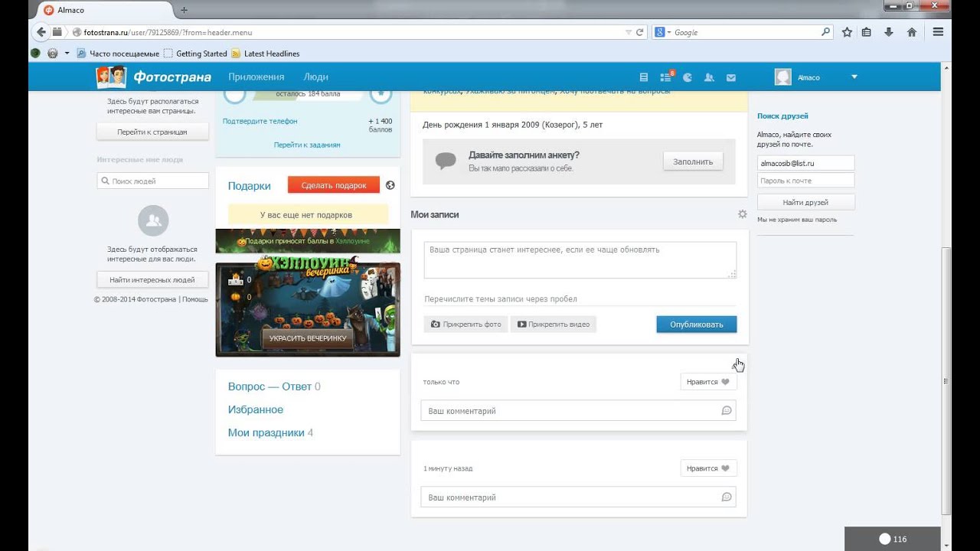
Task: Open the notifications list icon with red badge
Action: (666, 77)
